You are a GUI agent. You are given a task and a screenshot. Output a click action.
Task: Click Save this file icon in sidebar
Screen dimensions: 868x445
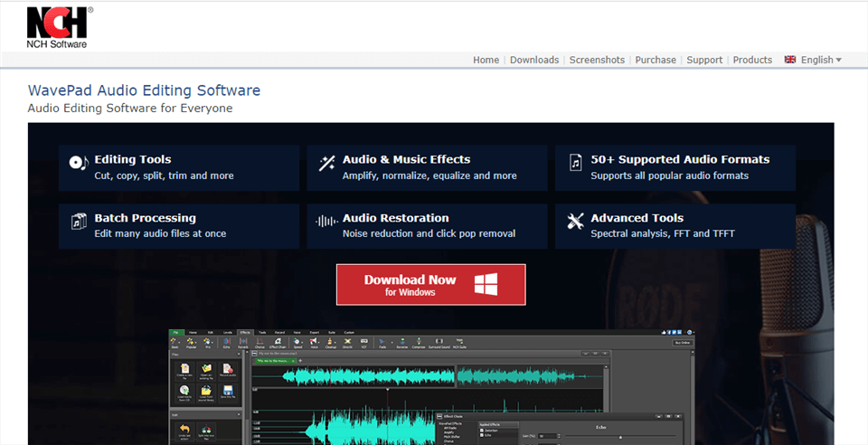coord(228,393)
